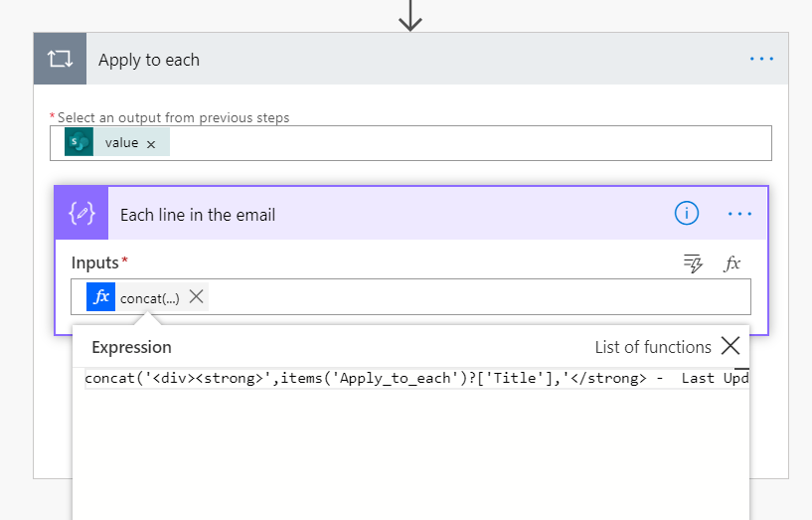Click the Select an output input field

click(x=410, y=143)
